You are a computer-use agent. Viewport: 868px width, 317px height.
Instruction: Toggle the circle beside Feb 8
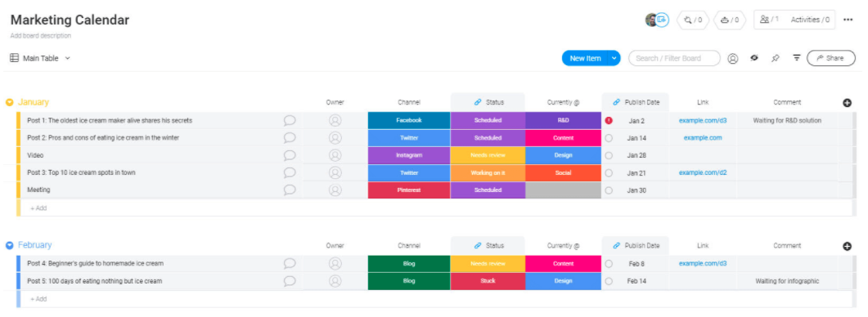(609, 264)
